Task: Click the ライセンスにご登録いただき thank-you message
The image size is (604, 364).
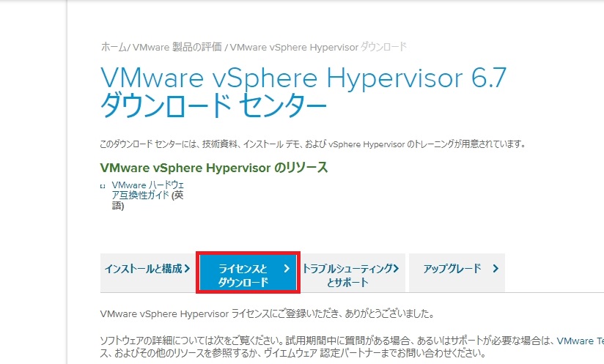Action: click(268, 314)
